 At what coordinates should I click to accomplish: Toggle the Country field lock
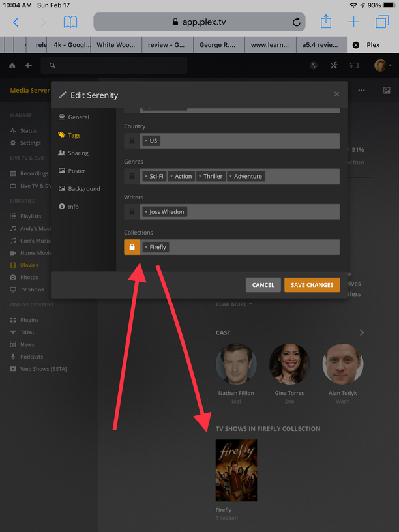132,140
